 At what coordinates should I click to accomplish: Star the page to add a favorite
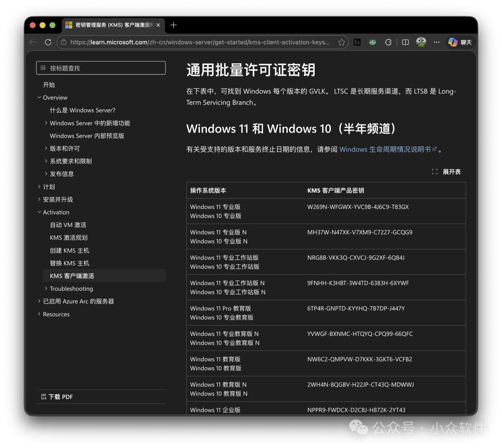[341, 42]
